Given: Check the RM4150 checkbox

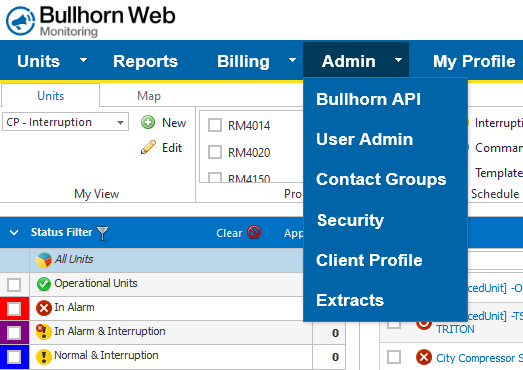Looking at the screenshot, I should pos(215,177).
